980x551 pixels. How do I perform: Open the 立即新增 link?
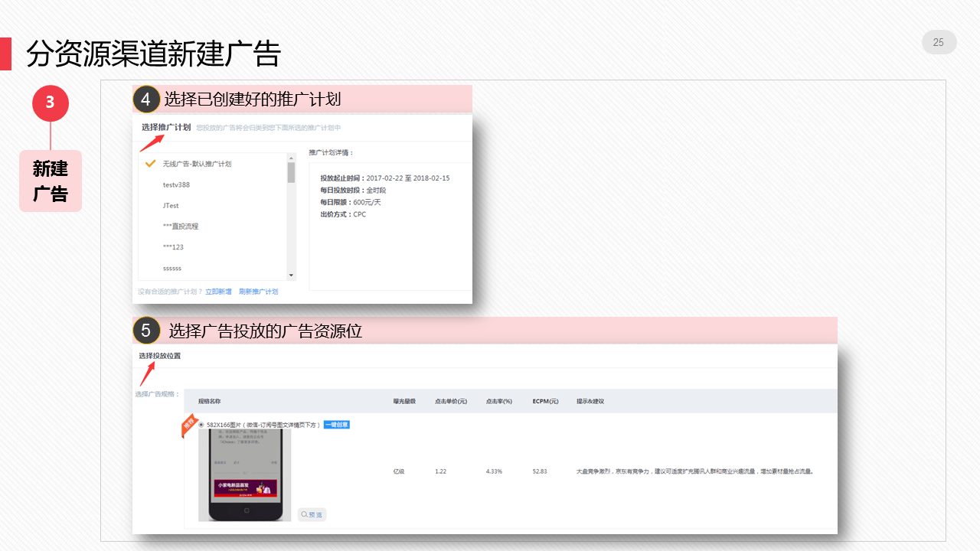coord(218,292)
